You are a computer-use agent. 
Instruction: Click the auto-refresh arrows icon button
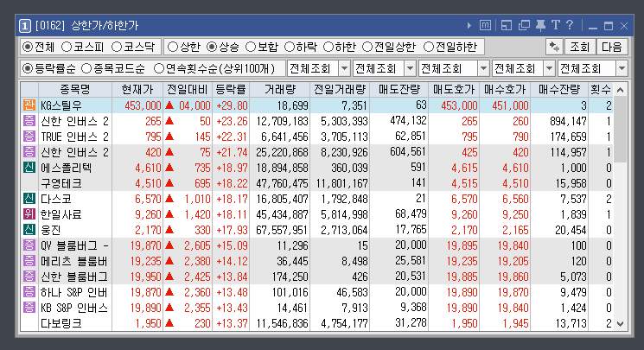pyautogui.click(x=554, y=47)
